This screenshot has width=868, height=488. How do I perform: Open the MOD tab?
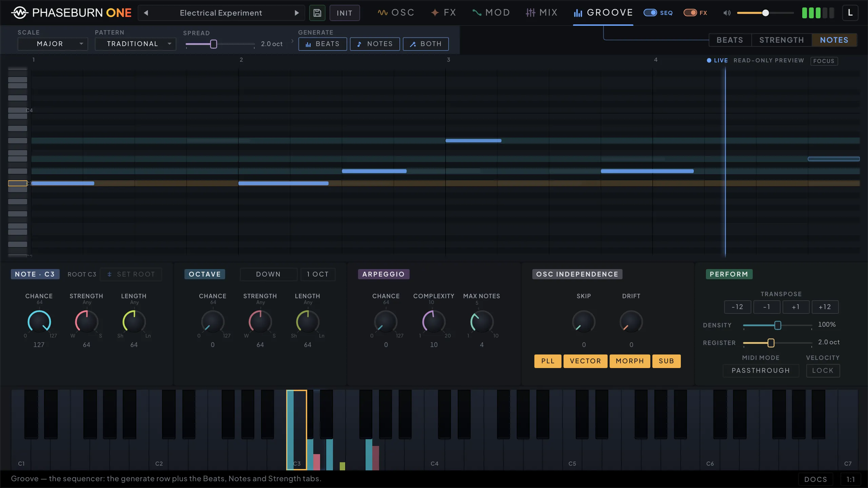pyautogui.click(x=491, y=13)
